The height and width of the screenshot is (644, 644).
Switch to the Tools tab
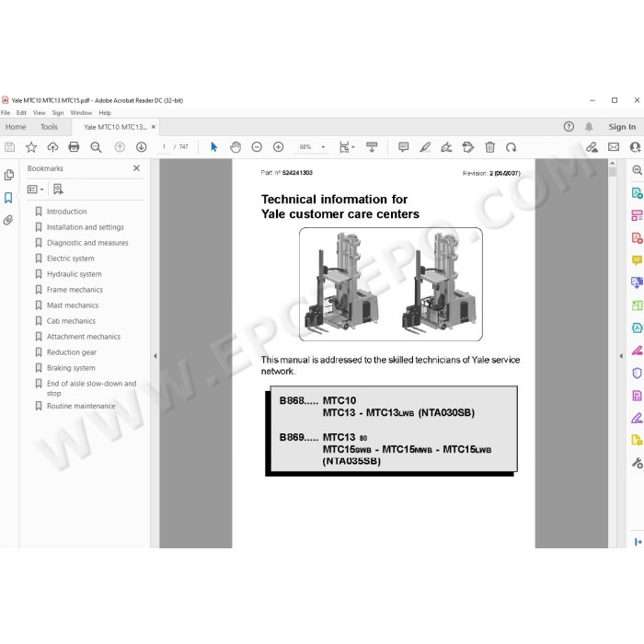(49, 127)
